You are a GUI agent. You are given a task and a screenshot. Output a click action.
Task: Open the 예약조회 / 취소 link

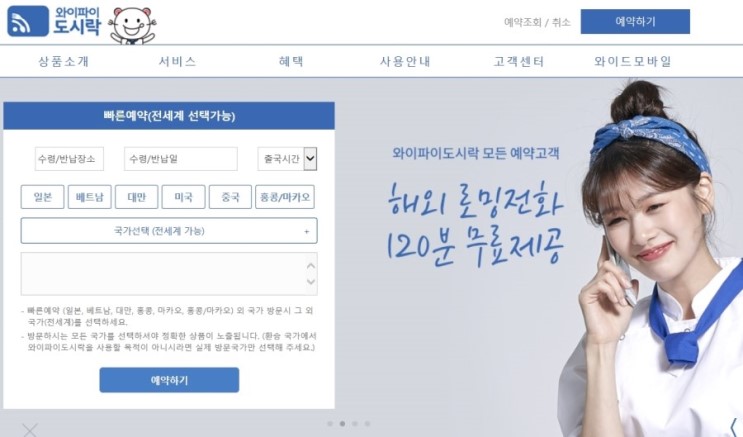coord(537,22)
